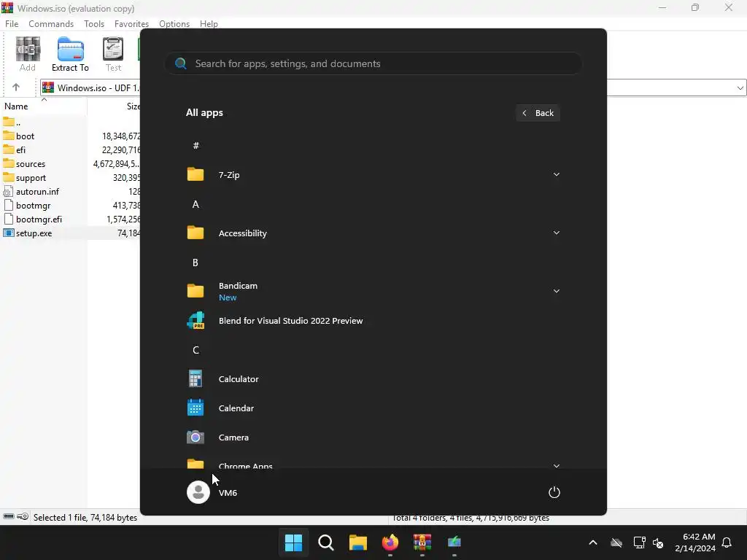Open the notification bell in the tray

[727, 542]
